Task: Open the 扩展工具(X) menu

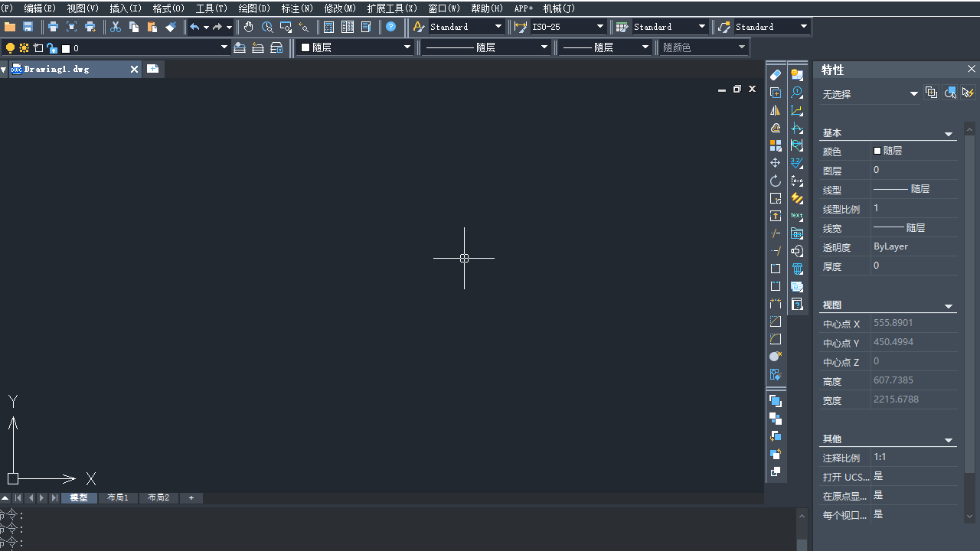Action: coord(392,8)
